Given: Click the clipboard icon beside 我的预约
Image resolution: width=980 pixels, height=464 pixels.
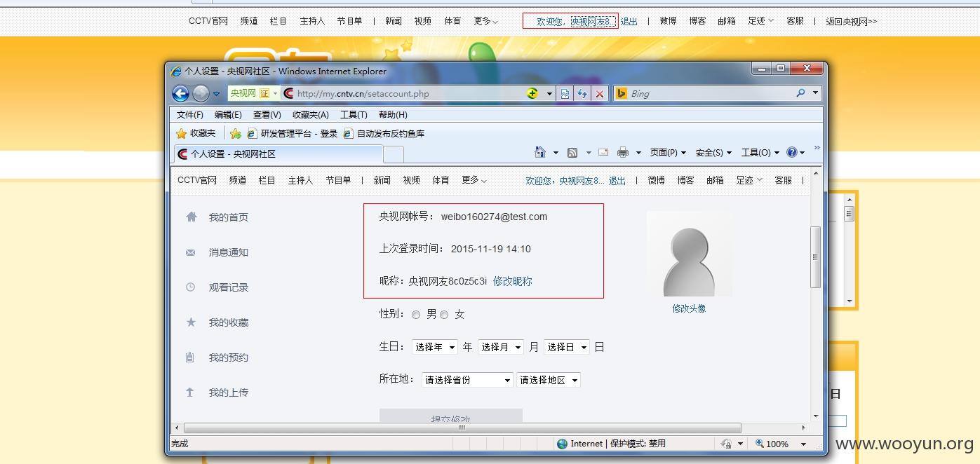Looking at the screenshot, I should [x=189, y=357].
